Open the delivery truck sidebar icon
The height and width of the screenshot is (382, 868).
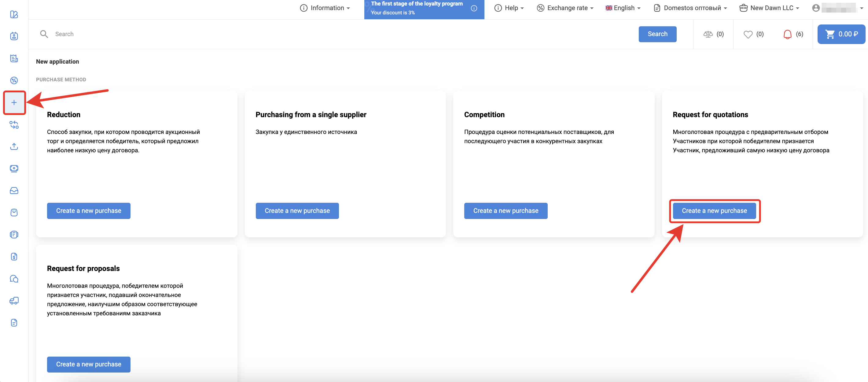pos(14,301)
